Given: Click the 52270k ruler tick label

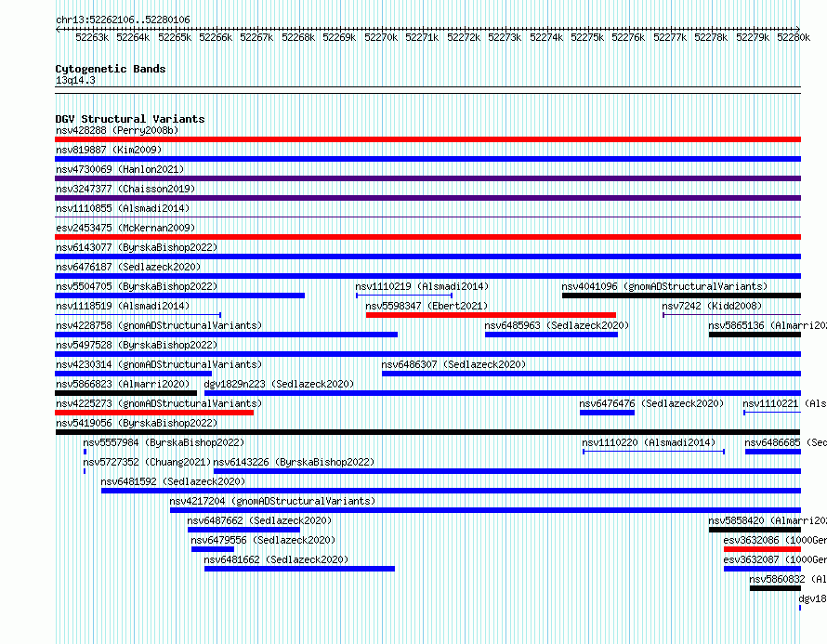Looking at the screenshot, I should pyautogui.click(x=381, y=37).
